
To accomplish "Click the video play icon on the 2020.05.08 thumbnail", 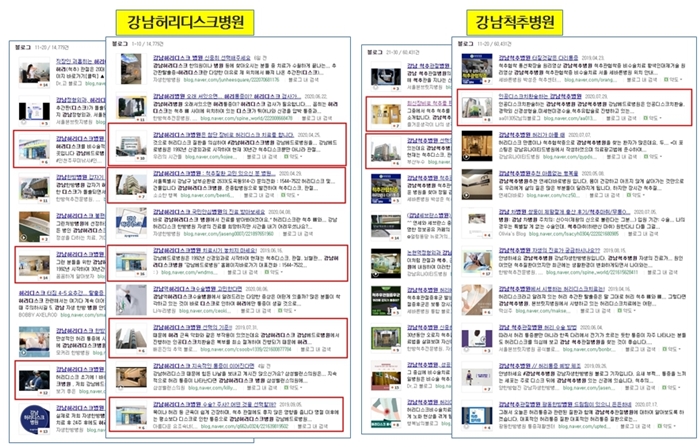I will point(466,196).
